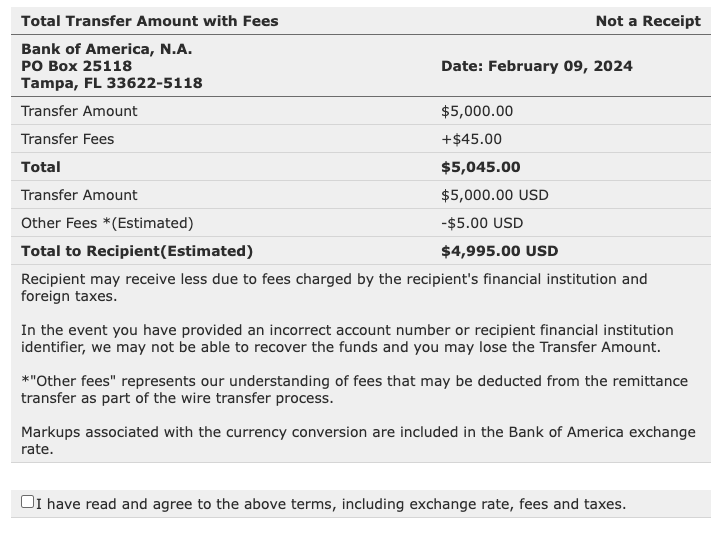Click the '-$5.00 USD' other fees value
722x533 pixels.
click(482, 223)
